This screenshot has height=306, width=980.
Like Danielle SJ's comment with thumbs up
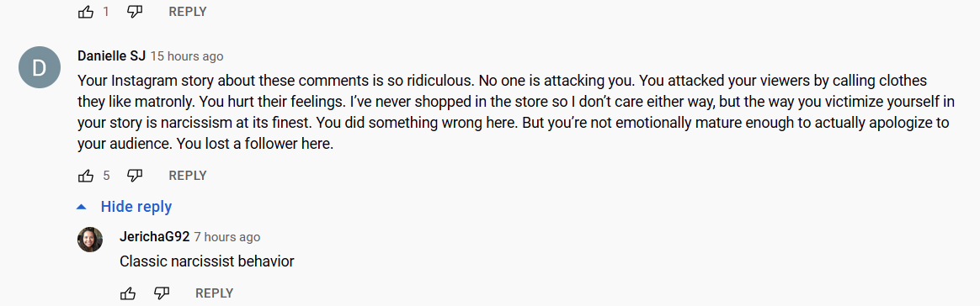86,176
